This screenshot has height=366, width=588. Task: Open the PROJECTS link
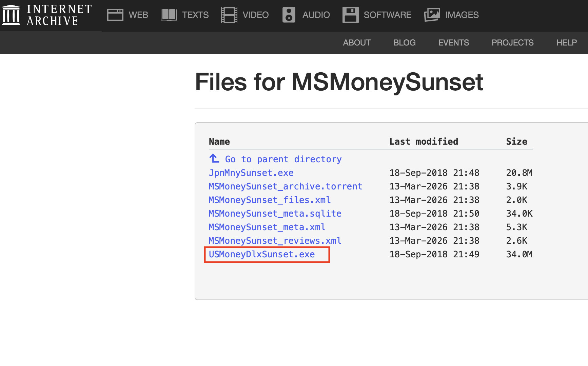513,43
